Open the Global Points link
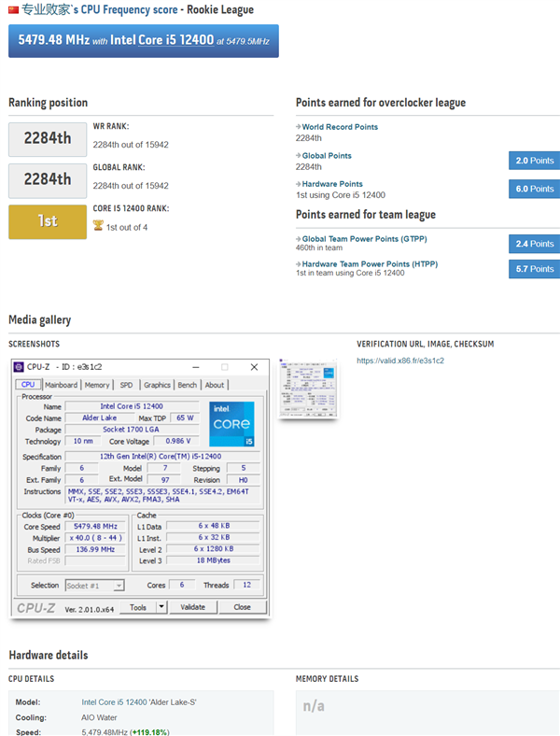Image resolution: width=560 pixels, height=736 pixels. coord(327,155)
